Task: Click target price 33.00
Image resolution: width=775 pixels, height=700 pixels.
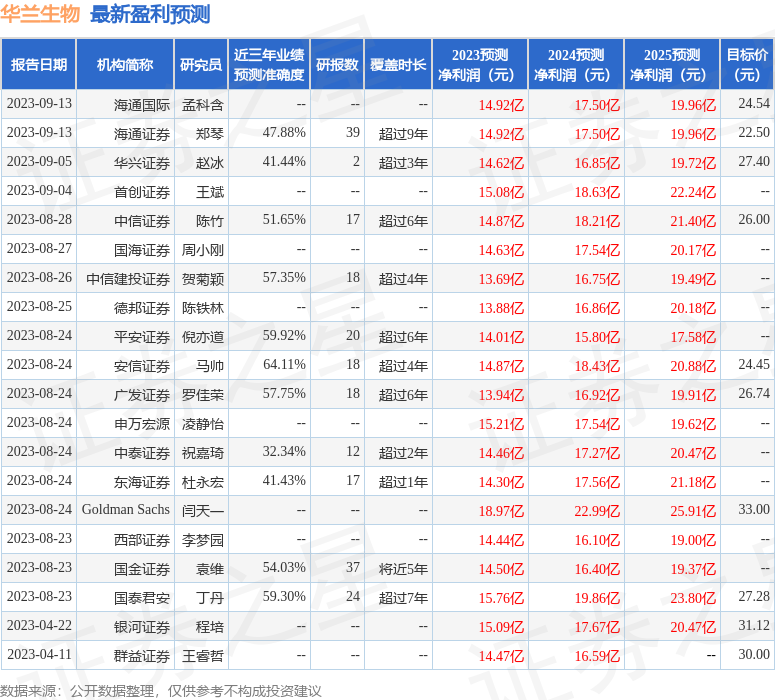Action: point(754,509)
